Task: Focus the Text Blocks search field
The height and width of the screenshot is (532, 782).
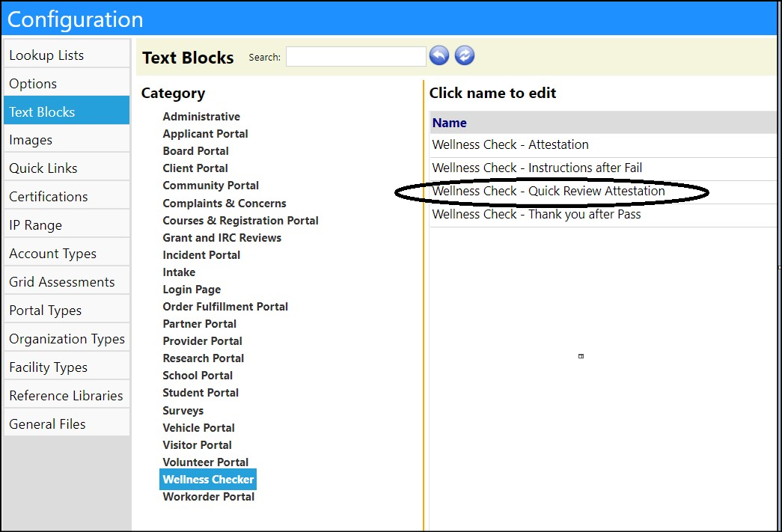Action: tap(355, 56)
